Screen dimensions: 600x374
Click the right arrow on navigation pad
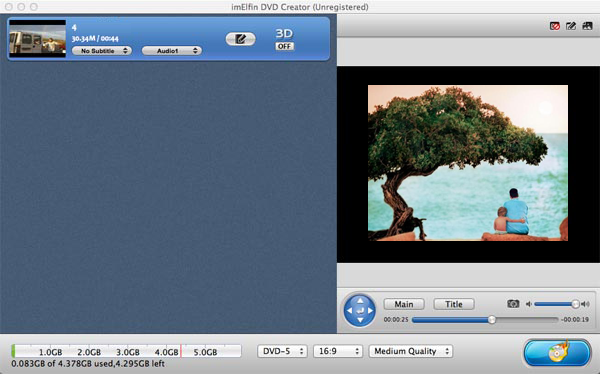click(x=370, y=310)
